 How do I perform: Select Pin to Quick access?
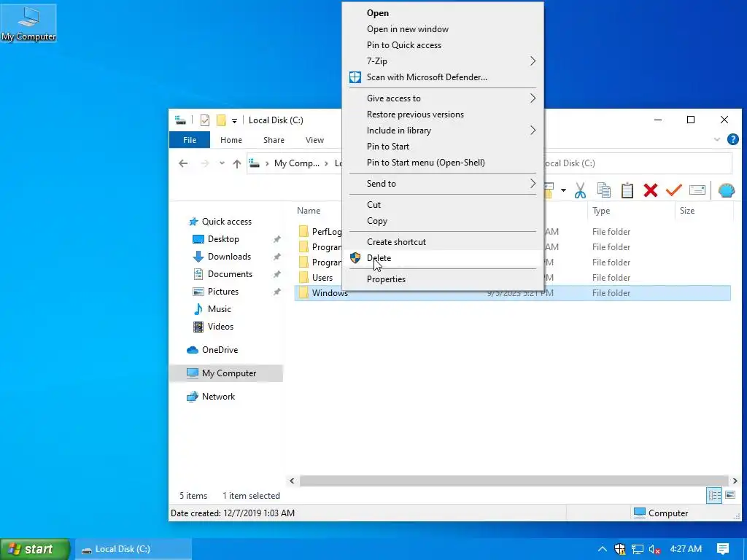click(443, 44)
